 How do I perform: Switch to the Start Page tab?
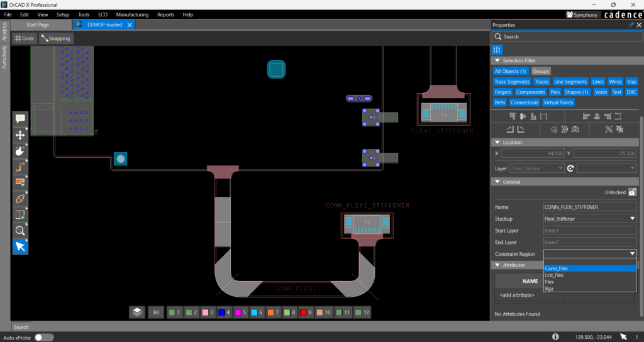pos(37,25)
